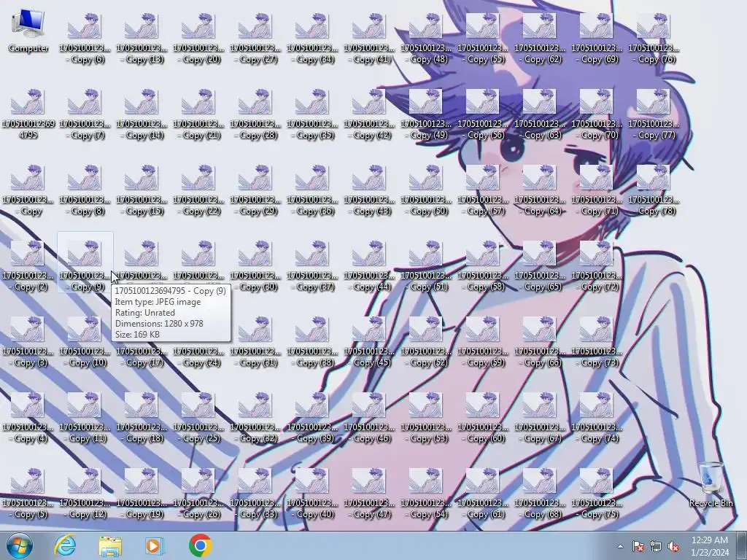747x560 pixels.
Task: Select the image file Copy (5)
Action: pos(28,493)
